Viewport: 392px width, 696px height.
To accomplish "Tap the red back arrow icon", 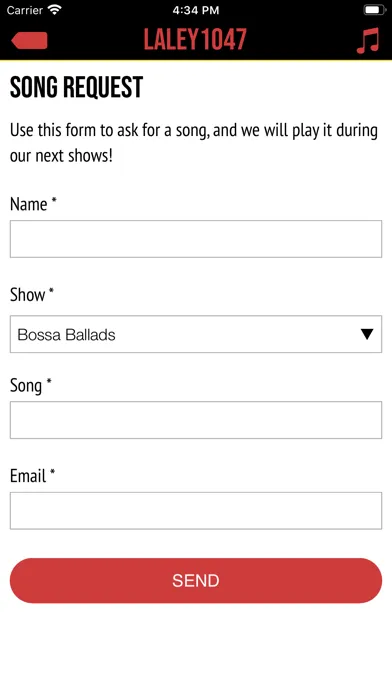I will 29,40.
